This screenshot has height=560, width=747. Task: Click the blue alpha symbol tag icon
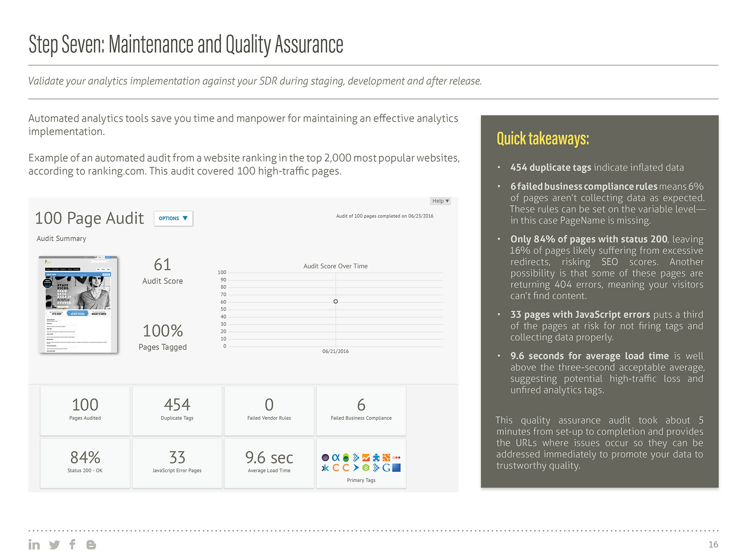[336, 457]
